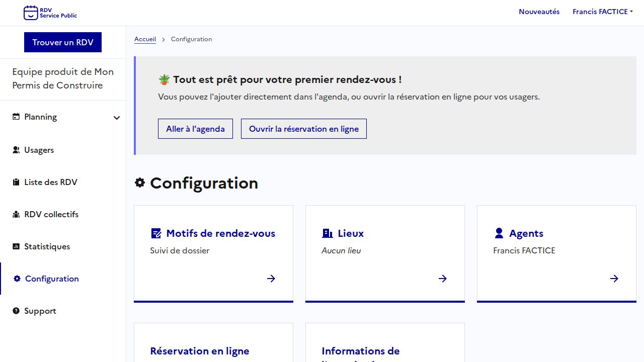
Task: Click the Support question mark icon
Action: coord(16,311)
